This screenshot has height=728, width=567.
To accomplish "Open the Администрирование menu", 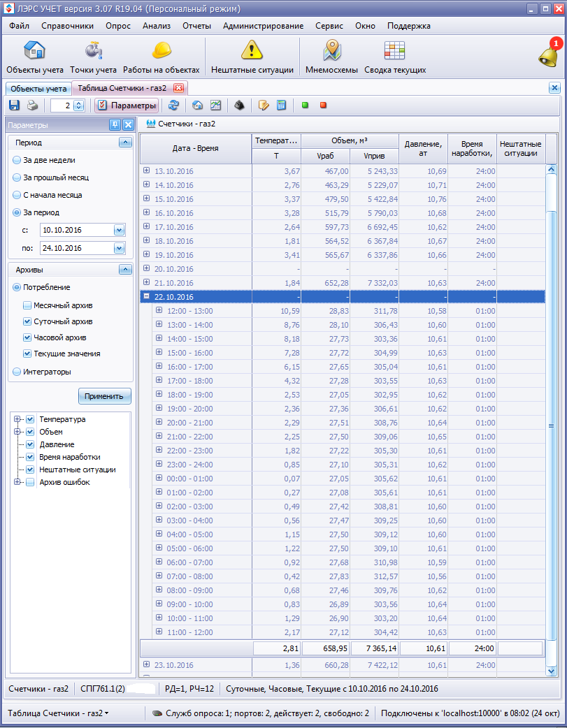I will click(x=263, y=26).
